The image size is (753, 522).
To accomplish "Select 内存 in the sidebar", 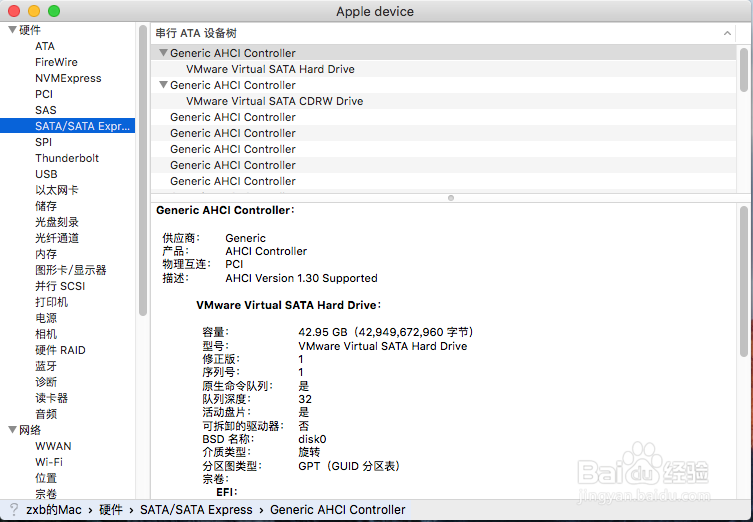I will (x=46, y=254).
